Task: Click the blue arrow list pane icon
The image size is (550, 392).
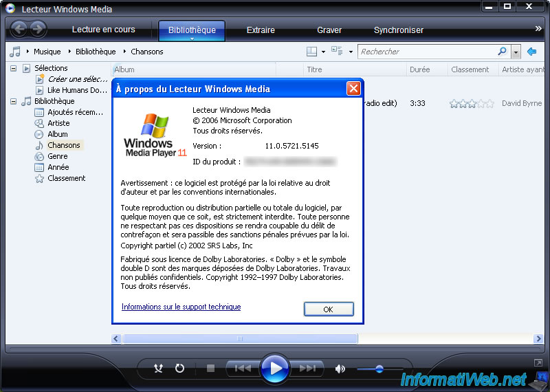Action: (x=531, y=52)
